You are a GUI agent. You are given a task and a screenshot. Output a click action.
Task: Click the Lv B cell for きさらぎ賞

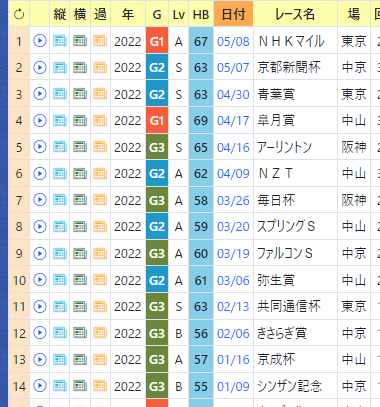click(179, 333)
